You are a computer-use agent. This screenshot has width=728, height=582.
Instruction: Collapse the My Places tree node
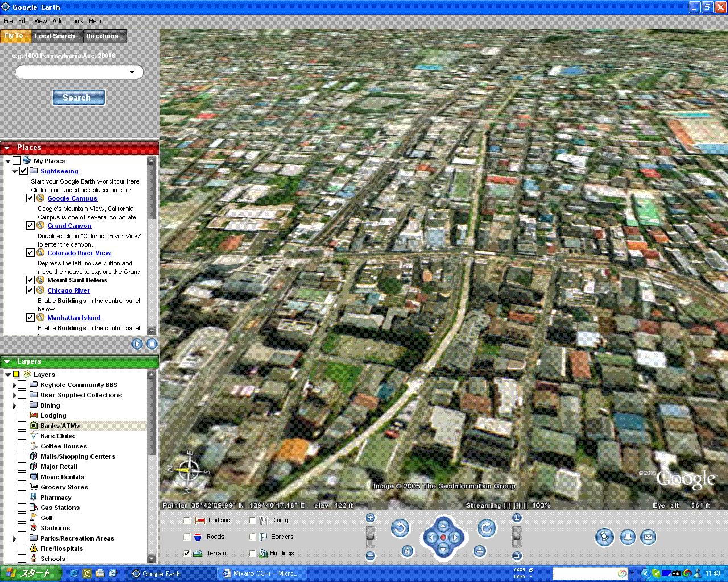coord(8,161)
